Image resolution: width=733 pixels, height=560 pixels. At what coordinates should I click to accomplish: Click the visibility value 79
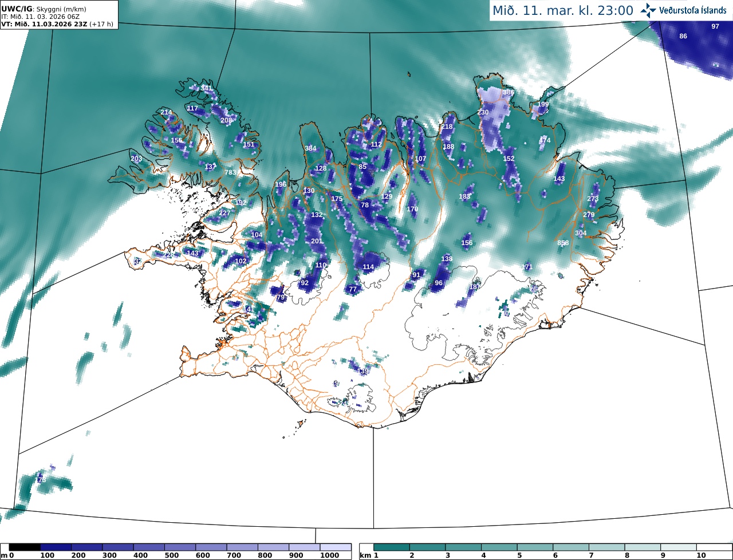(x=281, y=297)
